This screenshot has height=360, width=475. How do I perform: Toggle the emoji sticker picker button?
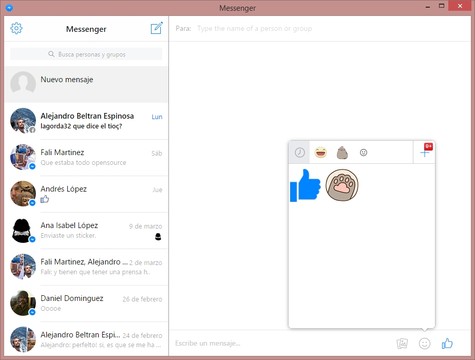pos(424,343)
